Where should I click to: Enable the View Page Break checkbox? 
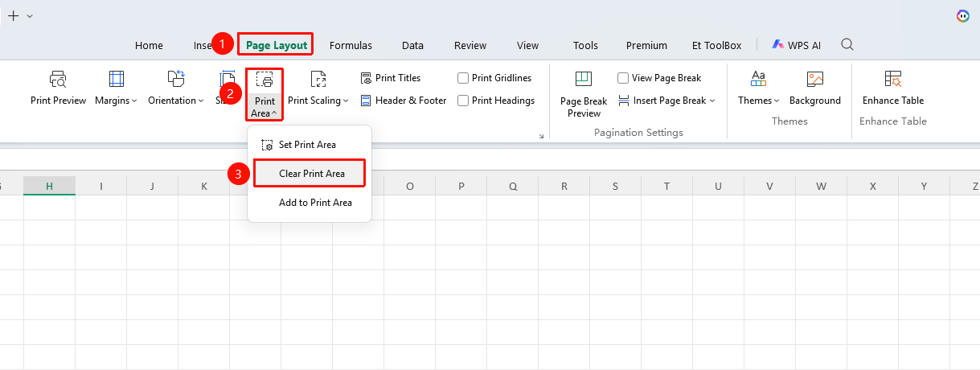623,78
